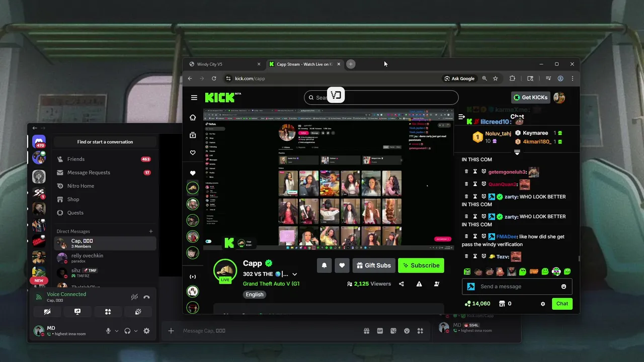Click Ask Google in address bar
The width and height of the screenshot is (644, 362).
(x=459, y=78)
